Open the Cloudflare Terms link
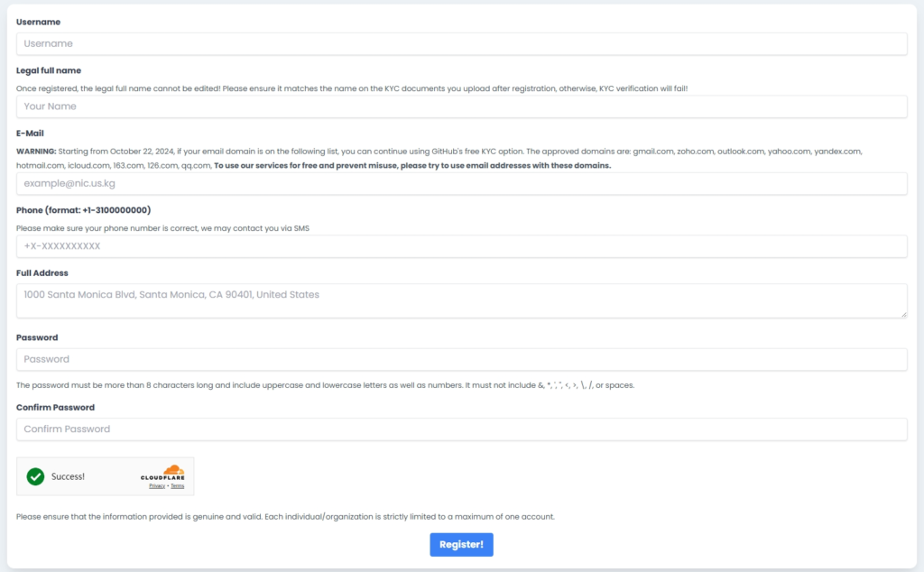 (x=178, y=486)
